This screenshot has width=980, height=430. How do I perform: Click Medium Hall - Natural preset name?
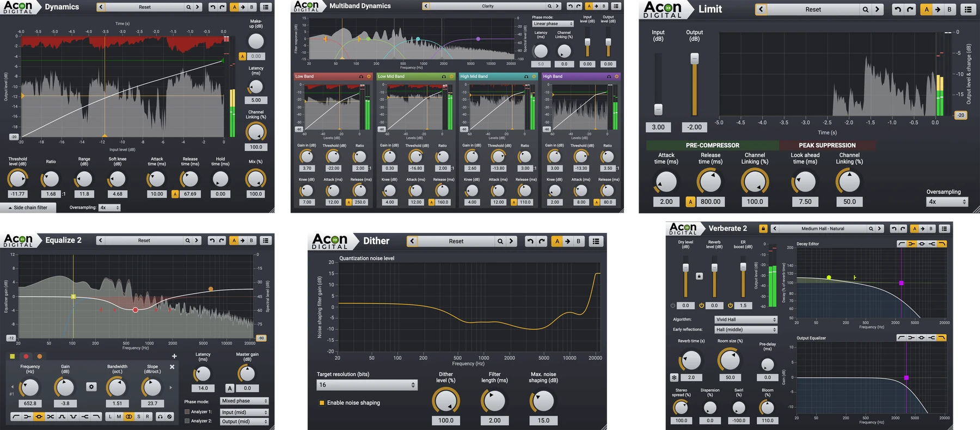[x=823, y=229]
